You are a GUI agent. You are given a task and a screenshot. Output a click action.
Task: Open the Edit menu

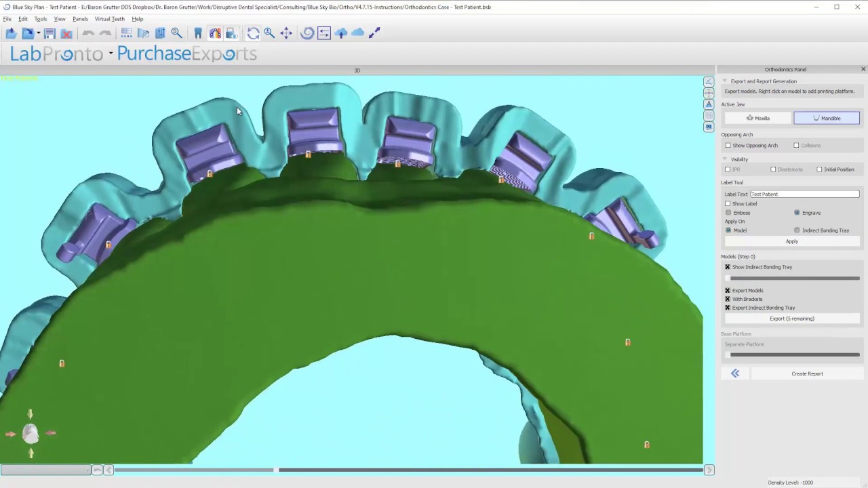(23, 19)
